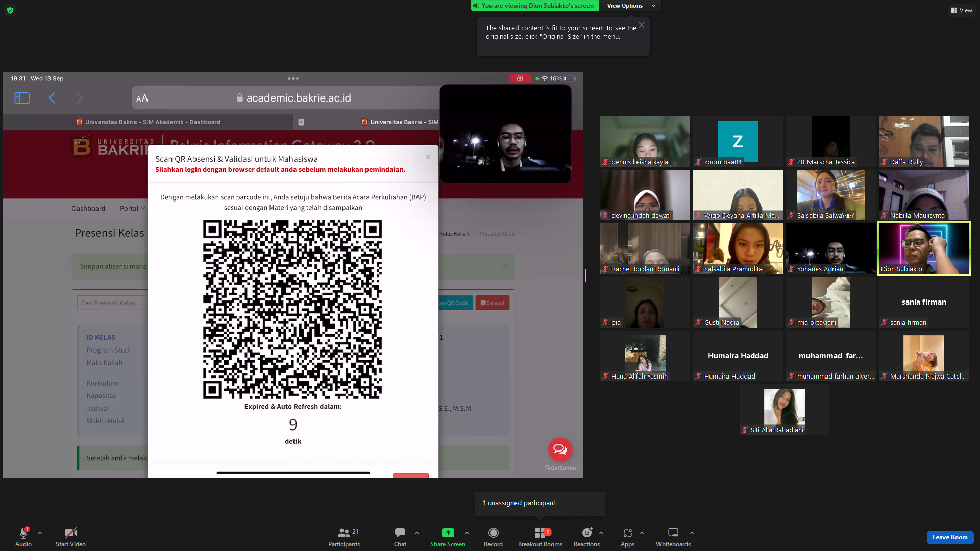
Task: Select Rachel Jordan Romauli's video thumbnail
Action: pyautogui.click(x=645, y=248)
